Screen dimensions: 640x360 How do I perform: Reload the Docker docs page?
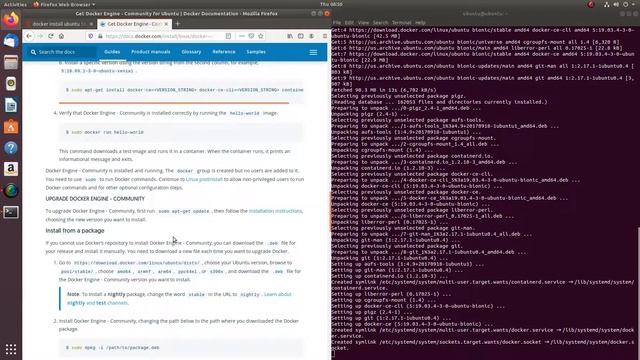click(51, 36)
